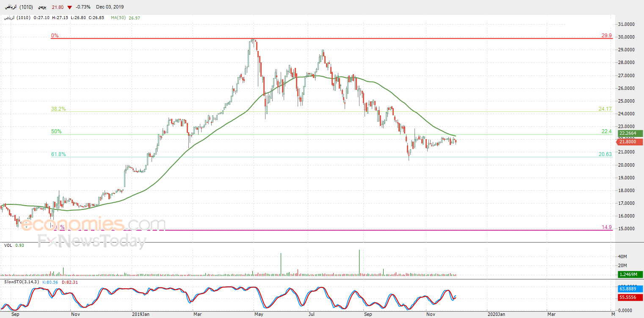The width and height of the screenshot is (644, 318).
Task: Click the red 55.5556 stochastic tag
Action: 630,298
